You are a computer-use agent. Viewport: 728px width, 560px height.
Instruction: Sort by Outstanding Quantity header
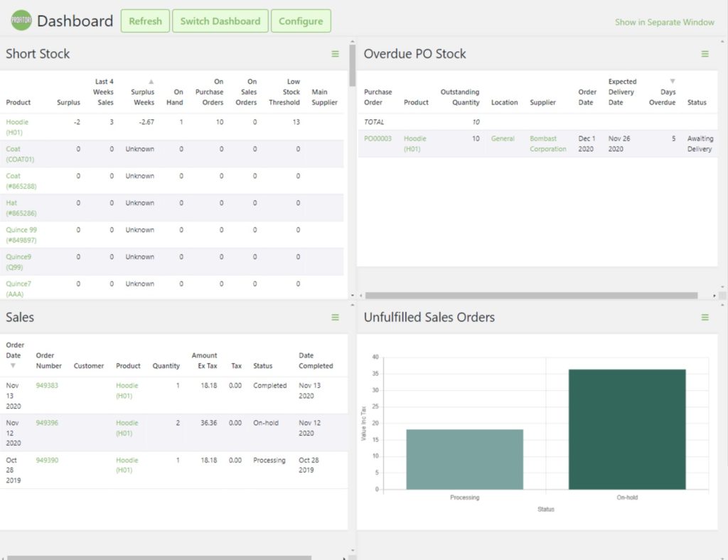pyautogui.click(x=460, y=97)
